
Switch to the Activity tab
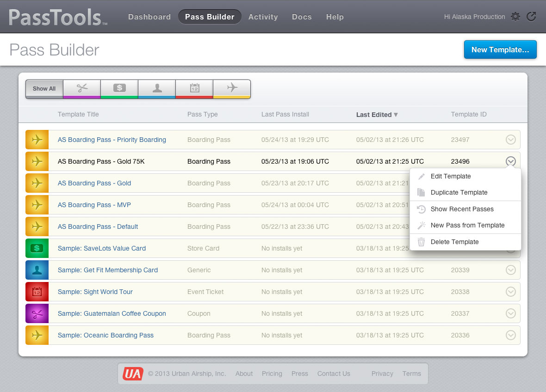263,17
